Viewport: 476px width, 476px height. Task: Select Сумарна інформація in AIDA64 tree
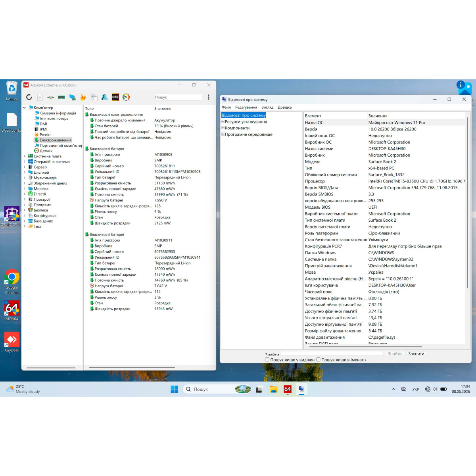(x=58, y=113)
